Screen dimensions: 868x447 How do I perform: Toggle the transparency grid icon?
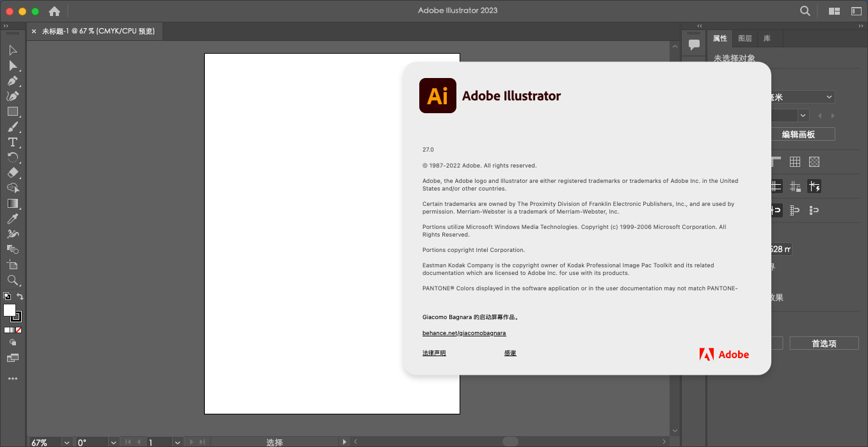(814, 162)
